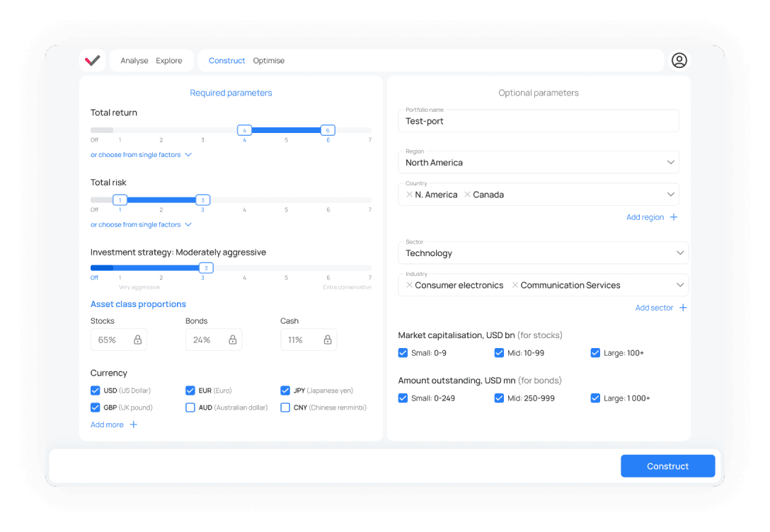Toggle the Cash percentage lock icon
The height and width of the screenshot is (532, 770).
pos(328,340)
